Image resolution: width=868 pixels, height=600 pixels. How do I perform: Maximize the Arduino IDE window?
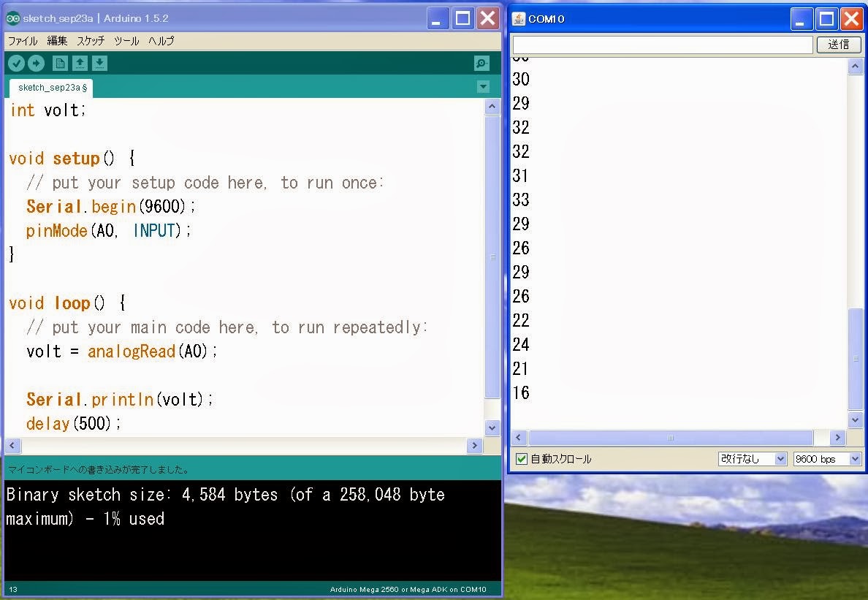[x=462, y=19]
